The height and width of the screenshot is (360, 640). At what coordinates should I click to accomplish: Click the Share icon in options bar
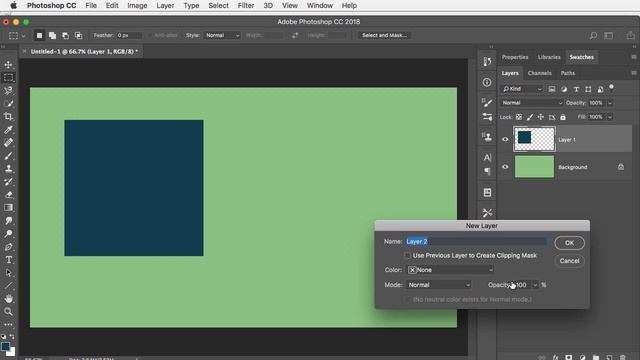click(x=630, y=36)
